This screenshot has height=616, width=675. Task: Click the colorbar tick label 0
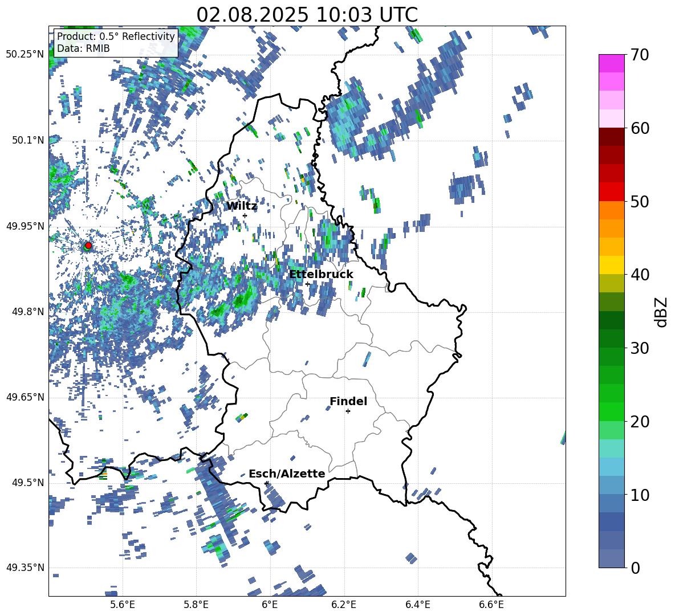(x=635, y=568)
